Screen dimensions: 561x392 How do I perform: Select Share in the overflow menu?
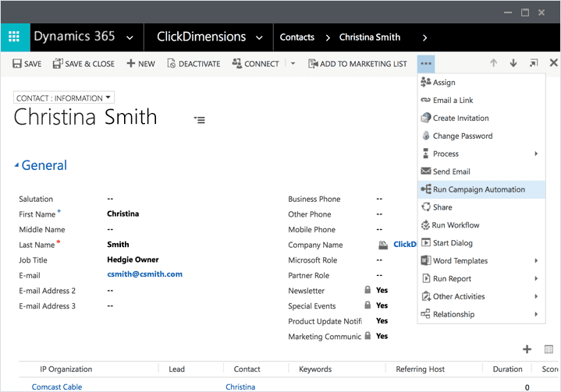pos(481,207)
